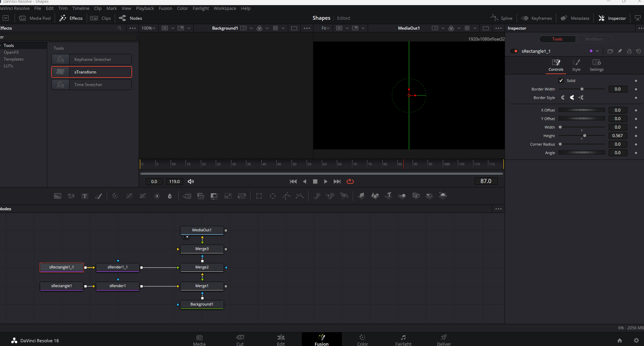Add a Shape 3D tool
The width and height of the screenshot is (644, 346).
(x=375, y=196)
